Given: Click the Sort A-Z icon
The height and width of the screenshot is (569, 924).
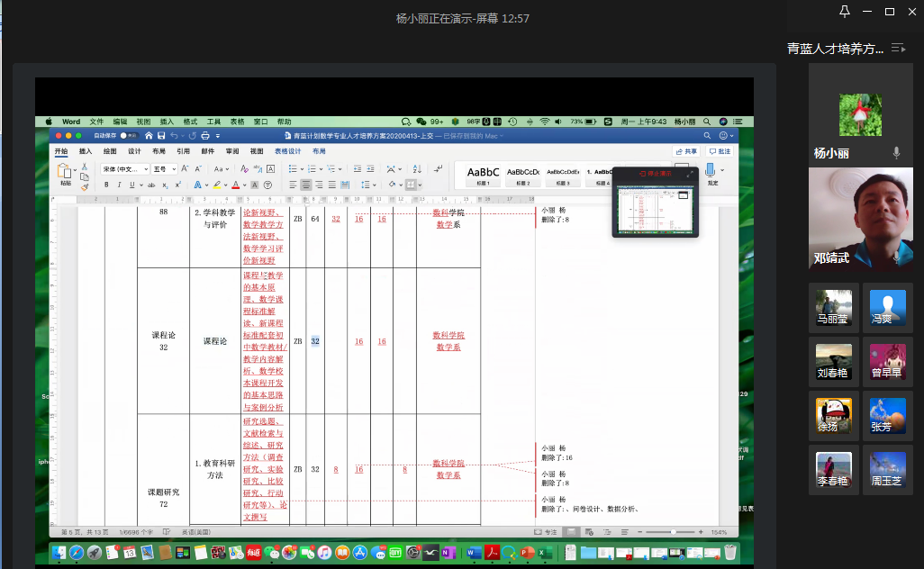Looking at the screenshot, I should coord(417,169).
